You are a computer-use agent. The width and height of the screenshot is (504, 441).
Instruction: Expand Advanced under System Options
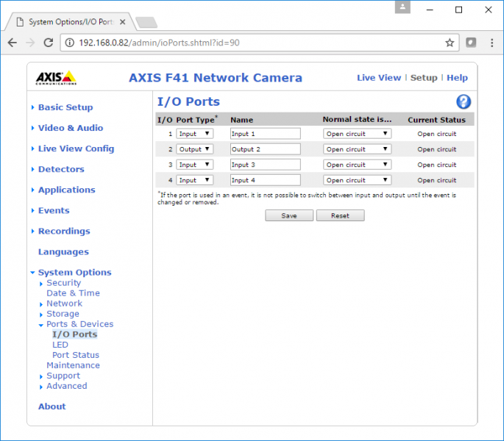66,386
